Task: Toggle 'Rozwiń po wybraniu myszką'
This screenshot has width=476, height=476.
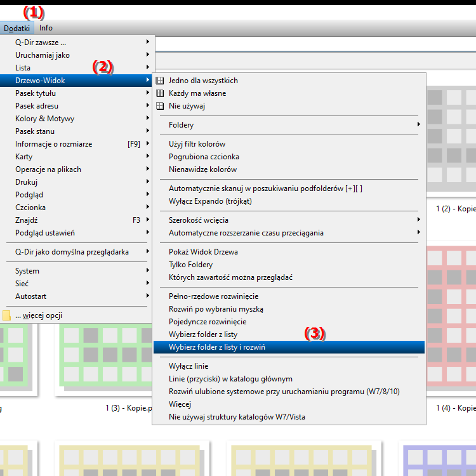Action: click(289, 309)
